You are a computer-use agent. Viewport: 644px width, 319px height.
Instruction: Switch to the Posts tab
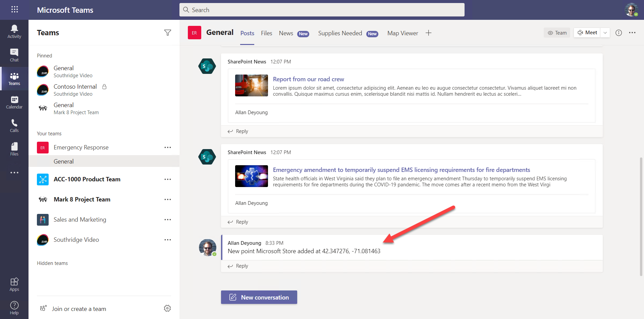247,33
